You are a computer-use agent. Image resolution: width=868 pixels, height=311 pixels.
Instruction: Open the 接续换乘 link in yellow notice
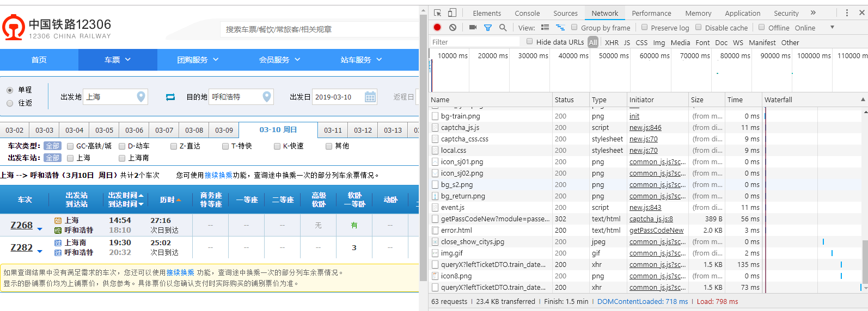(x=180, y=272)
